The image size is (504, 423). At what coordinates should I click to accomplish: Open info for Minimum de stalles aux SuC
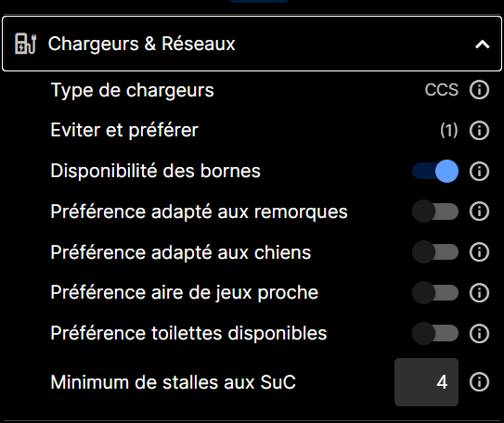(x=479, y=382)
